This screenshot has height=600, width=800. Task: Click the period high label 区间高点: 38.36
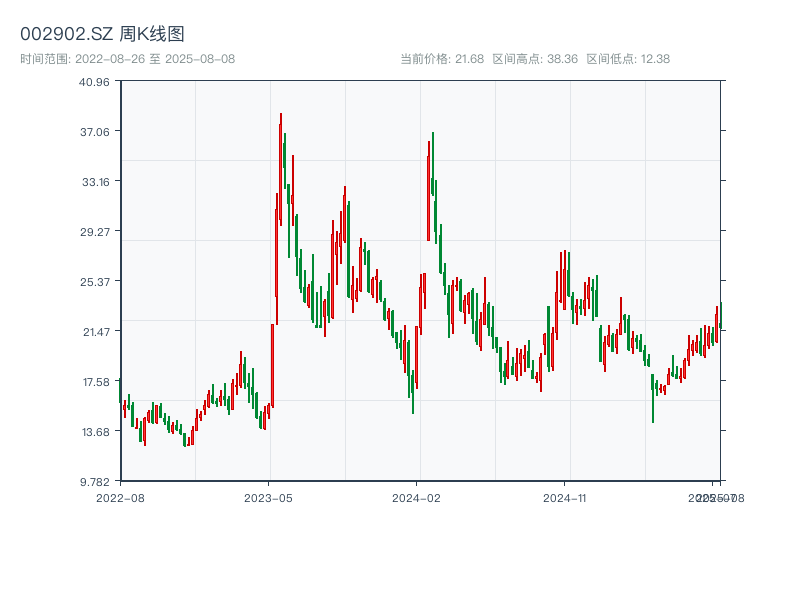pyautogui.click(x=535, y=59)
